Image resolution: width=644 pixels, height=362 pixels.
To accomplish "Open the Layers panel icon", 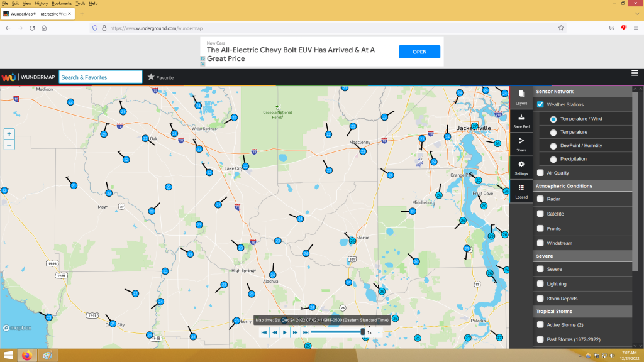I will click(521, 97).
